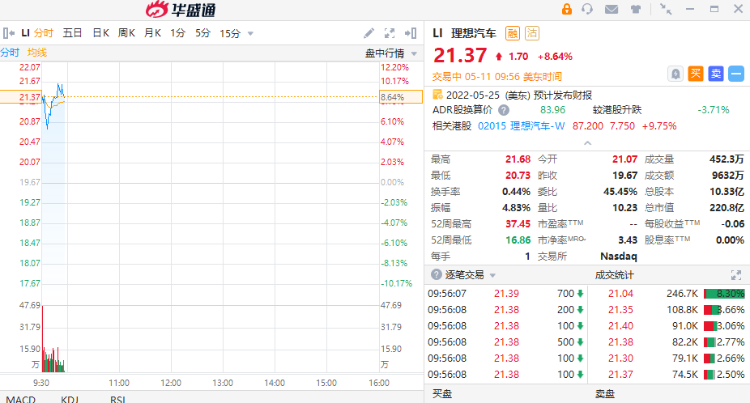750x403 pixels.
Task: Click the orange lock icon in title bar
Action: click(x=567, y=10)
